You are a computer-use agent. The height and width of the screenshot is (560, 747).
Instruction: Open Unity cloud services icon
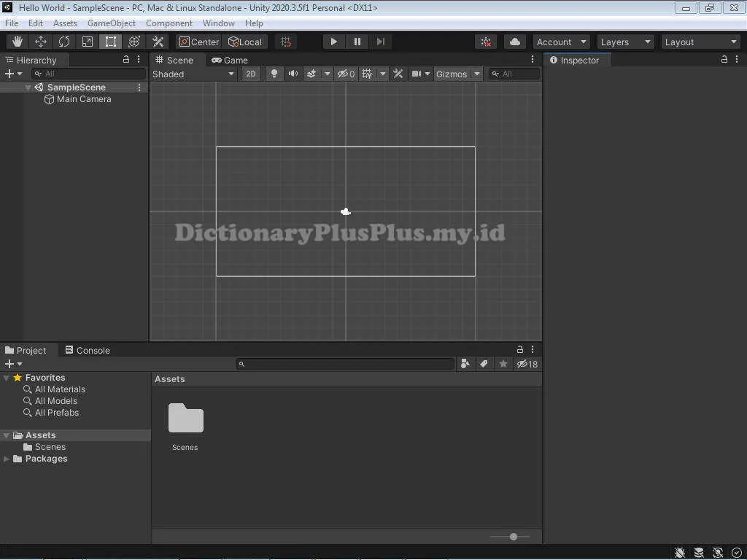514,42
